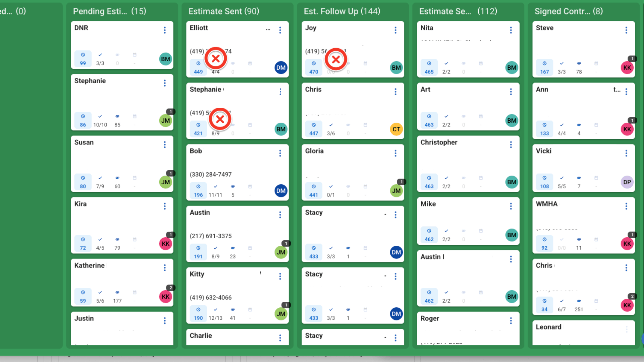Screen dimensions: 644x362
Task: Click the Estimate Sent (90) column header
Action: [x=224, y=11]
